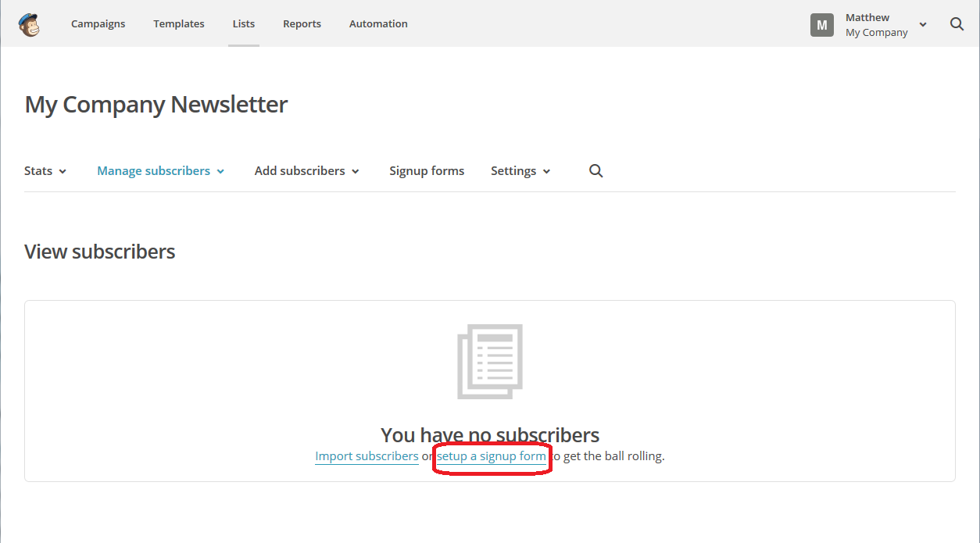980x543 pixels.
Task: Go to Templates in the top navigation
Action: pyautogui.click(x=179, y=24)
